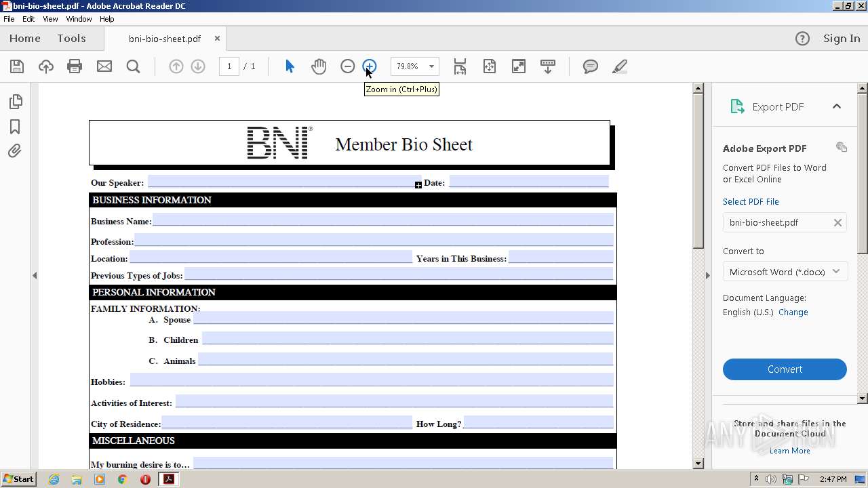This screenshot has width=868, height=488.
Task: Open Internet Explorer from taskbar
Action: click(54, 479)
